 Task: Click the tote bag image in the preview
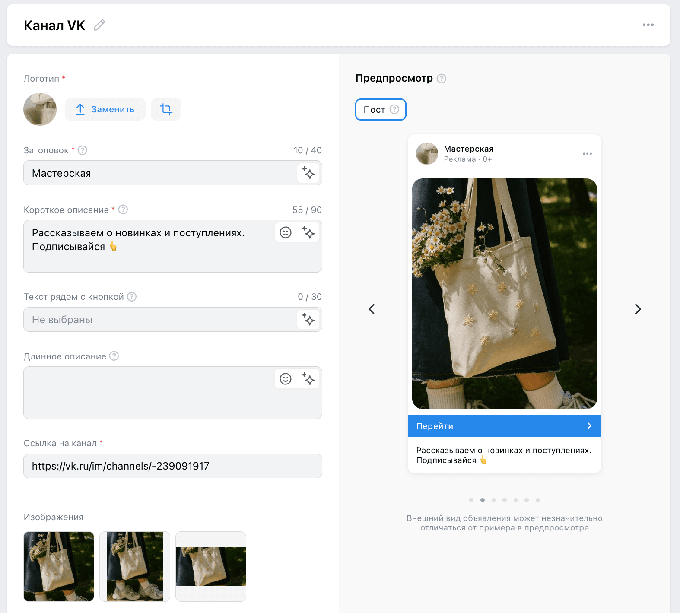click(505, 294)
